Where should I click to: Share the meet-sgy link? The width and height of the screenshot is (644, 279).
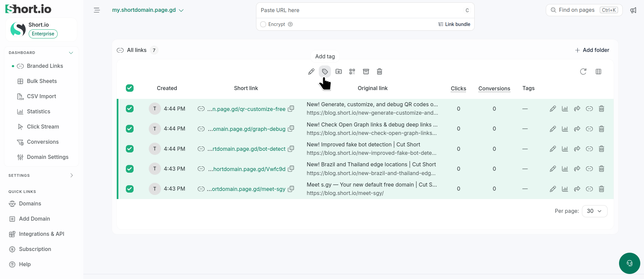pyautogui.click(x=577, y=189)
